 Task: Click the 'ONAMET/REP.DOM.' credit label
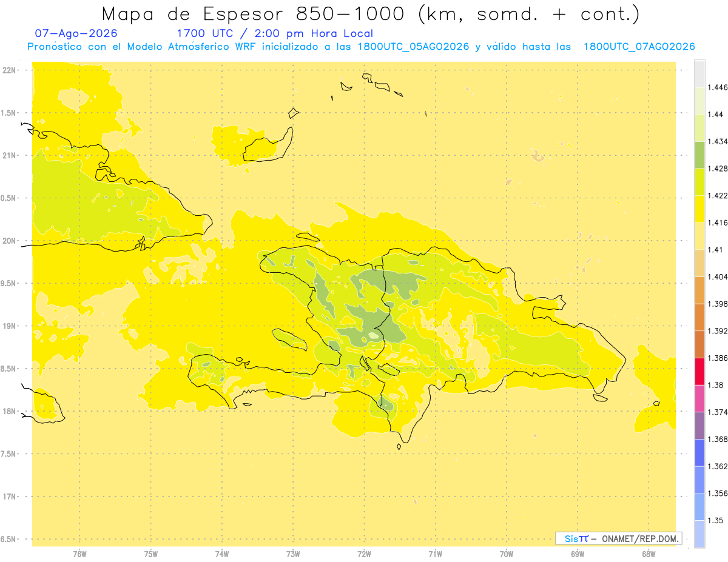pyautogui.click(x=640, y=538)
